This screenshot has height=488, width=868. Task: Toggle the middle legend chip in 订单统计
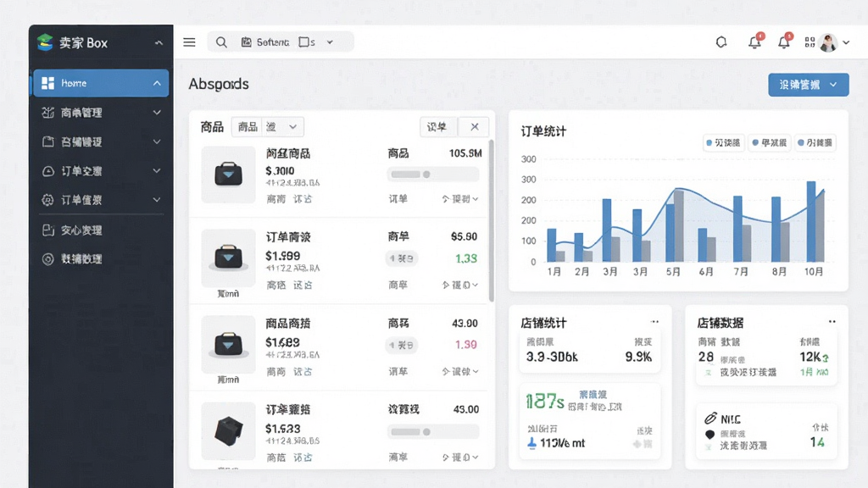(770, 142)
